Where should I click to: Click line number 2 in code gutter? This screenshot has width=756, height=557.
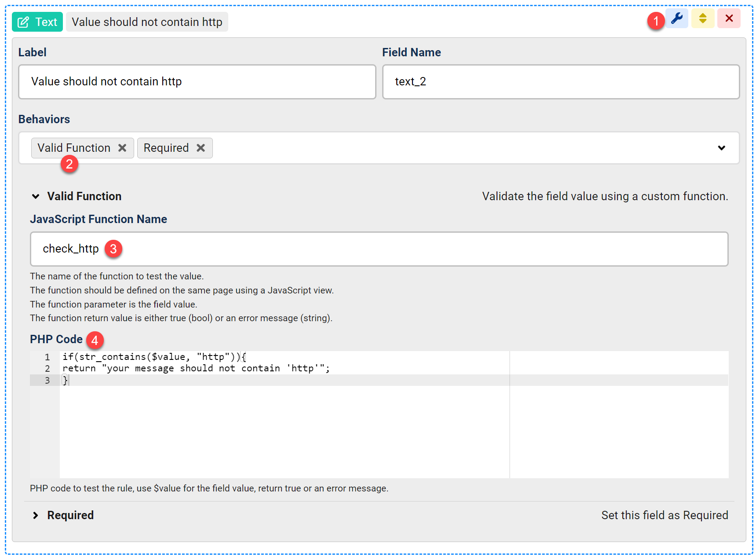coord(47,369)
